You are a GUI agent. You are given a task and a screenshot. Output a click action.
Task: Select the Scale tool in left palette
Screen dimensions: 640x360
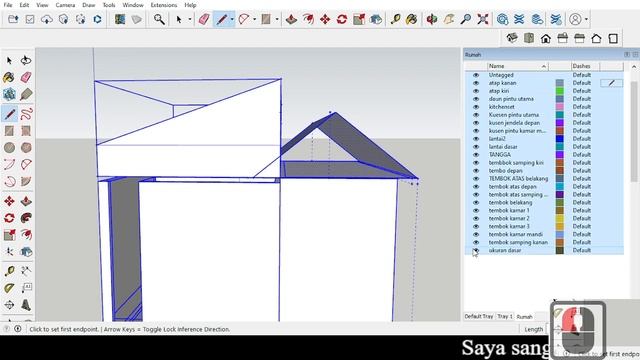point(9,235)
